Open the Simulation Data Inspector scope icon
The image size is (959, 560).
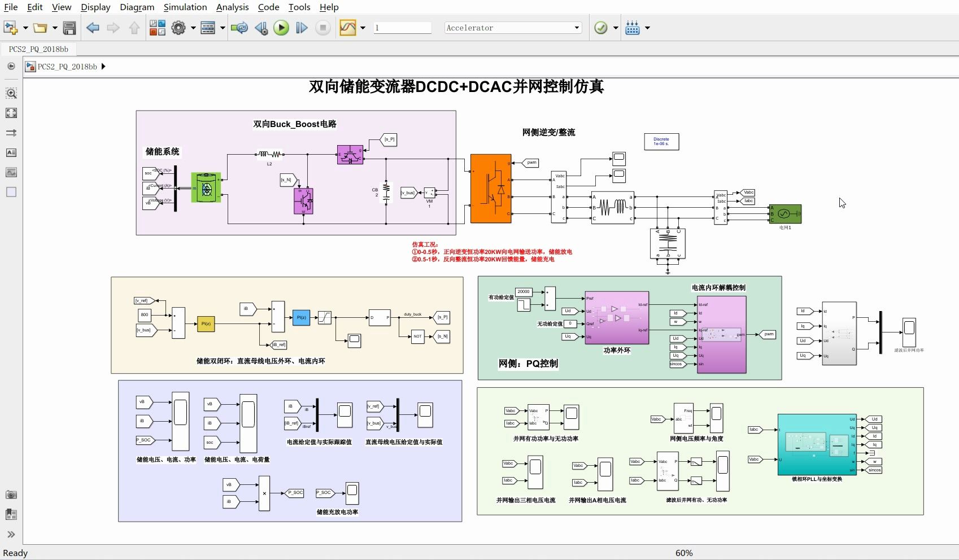pos(347,27)
